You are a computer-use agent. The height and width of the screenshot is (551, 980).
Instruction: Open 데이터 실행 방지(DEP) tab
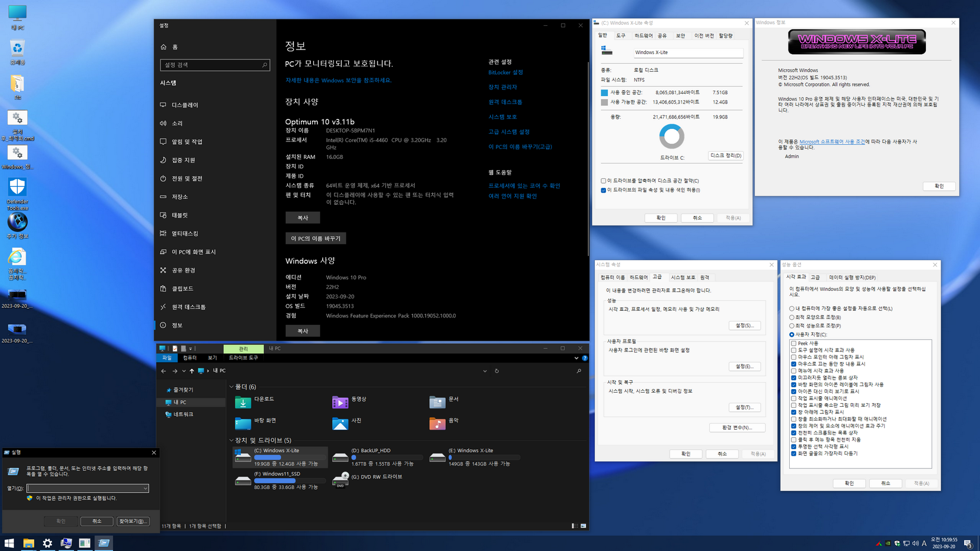[x=852, y=277]
